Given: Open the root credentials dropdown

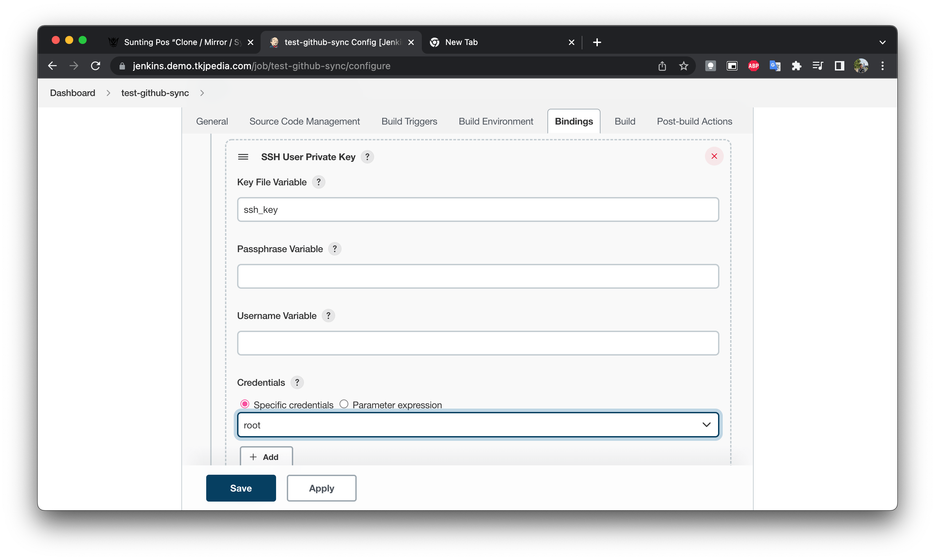Looking at the screenshot, I should click(478, 425).
